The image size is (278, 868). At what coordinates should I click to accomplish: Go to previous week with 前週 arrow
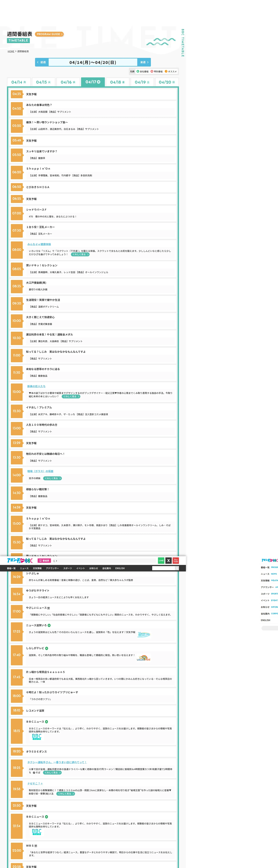point(42,62)
